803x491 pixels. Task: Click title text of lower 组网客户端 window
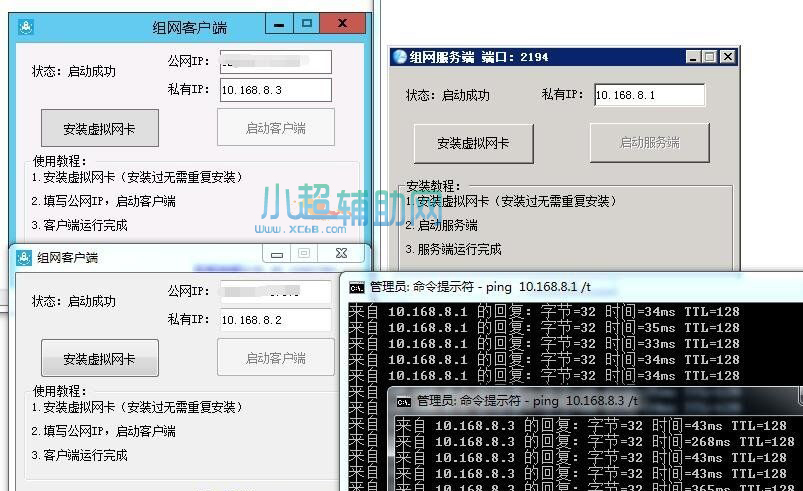click(x=68, y=258)
